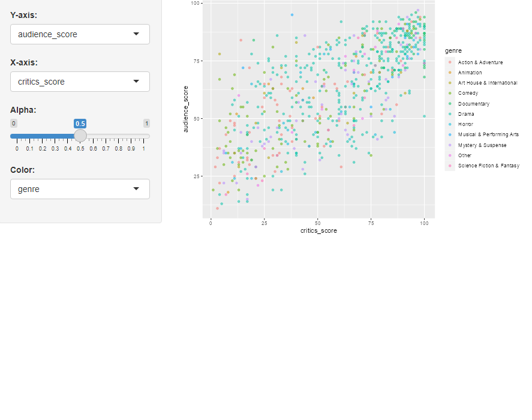Screen dimensions: 532x420
Task: Click the Art House & International legend label
Action: 488,83
